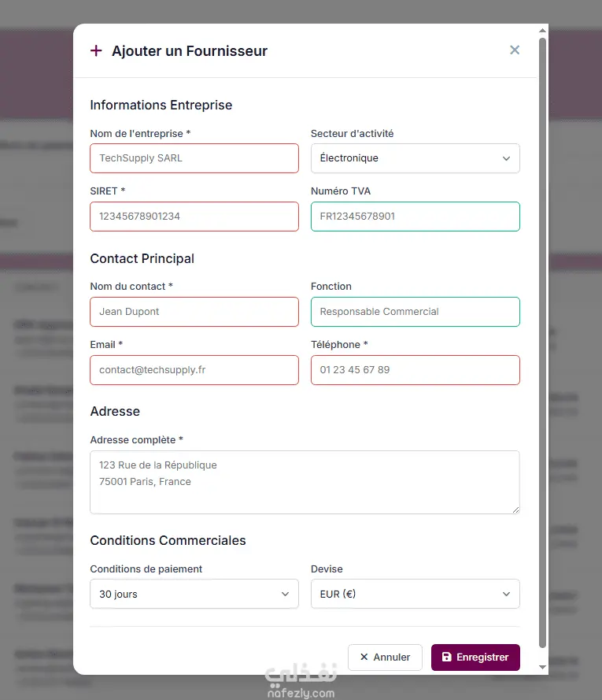
Task: Click the Email input field
Action: point(194,370)
